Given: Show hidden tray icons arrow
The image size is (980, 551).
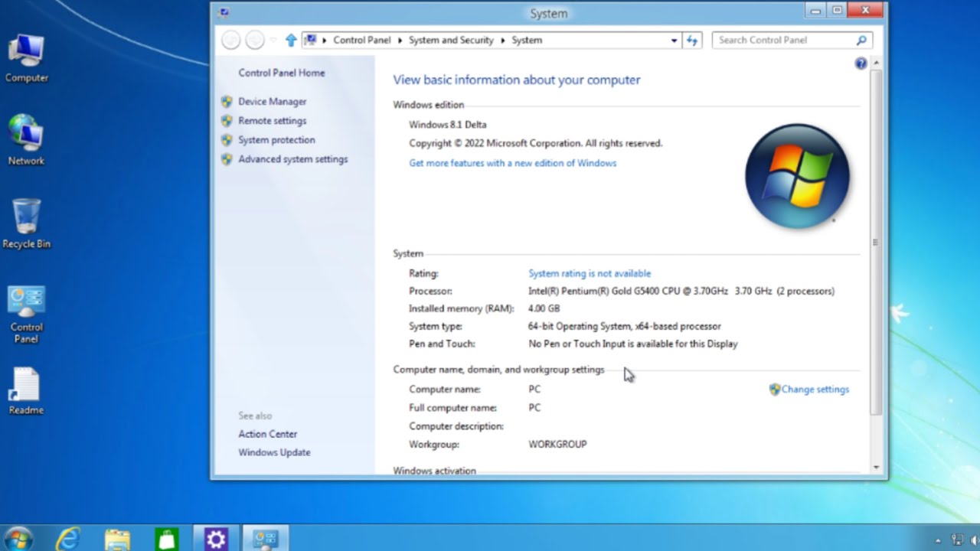Looking at the screenshot, I should click(x=938, y=540).
